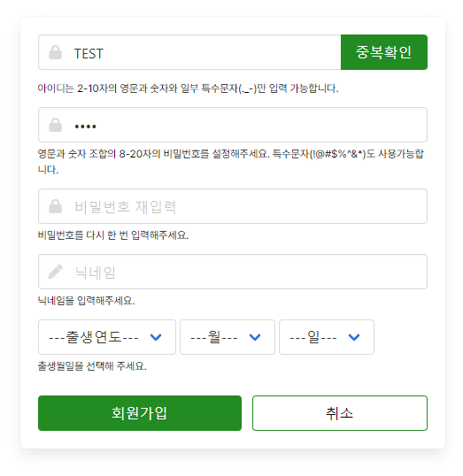This screenshot has width=463, height=476.
Task: Cancel signup with the 취소 button
Action: [x=340, y=413]
